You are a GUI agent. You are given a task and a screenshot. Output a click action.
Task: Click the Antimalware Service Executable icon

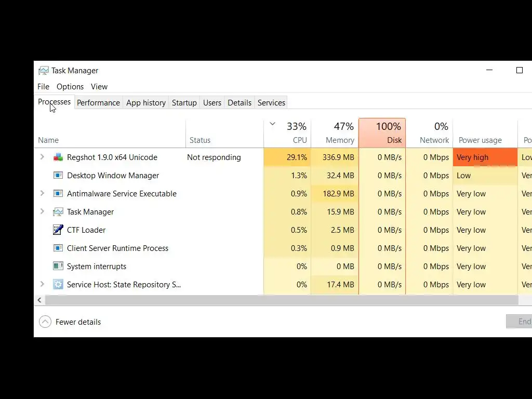pyautogui.click(x=58, y=194)
